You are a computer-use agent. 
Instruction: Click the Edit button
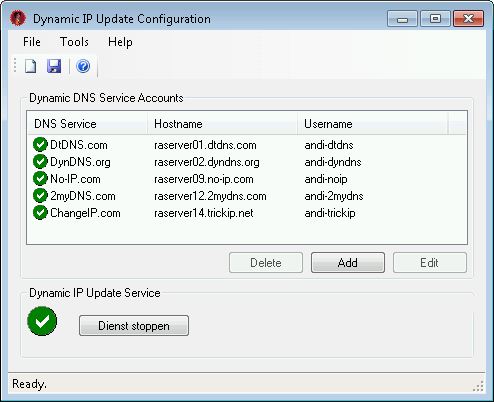430,263
